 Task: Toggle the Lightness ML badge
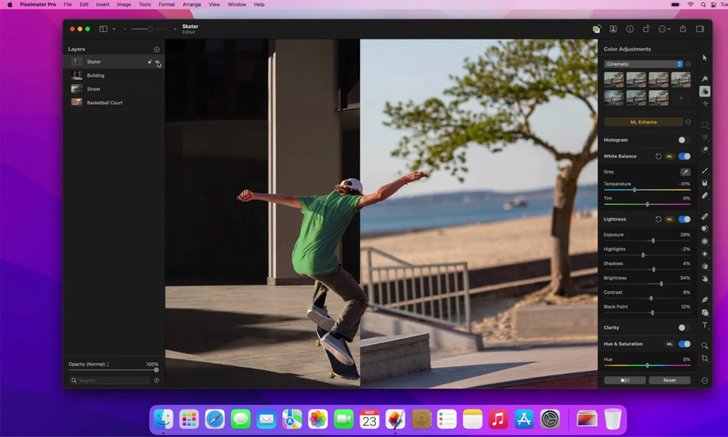coord(670,219)
